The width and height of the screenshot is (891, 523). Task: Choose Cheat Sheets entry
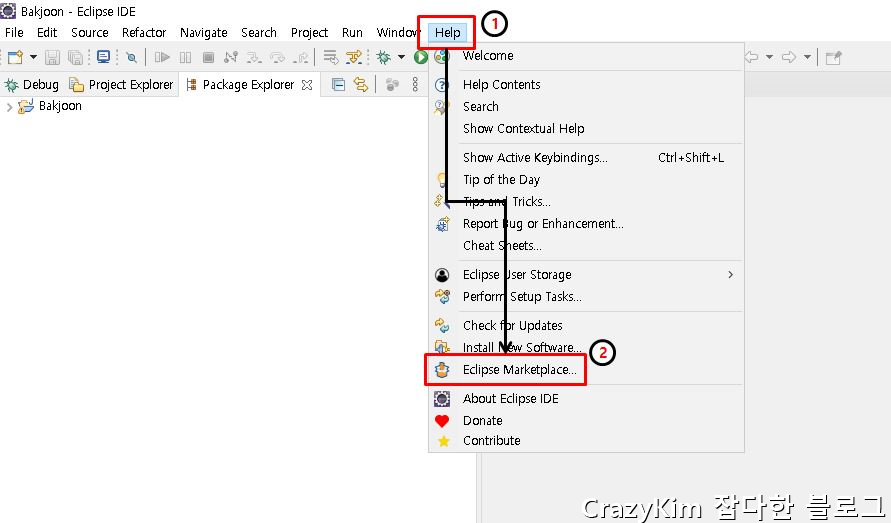point(586,246)
